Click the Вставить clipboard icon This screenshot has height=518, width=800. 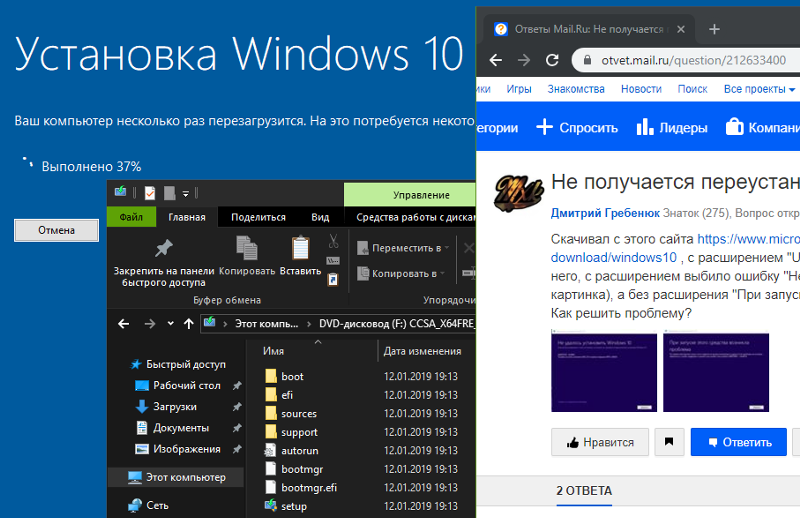(x=300, y=248)
